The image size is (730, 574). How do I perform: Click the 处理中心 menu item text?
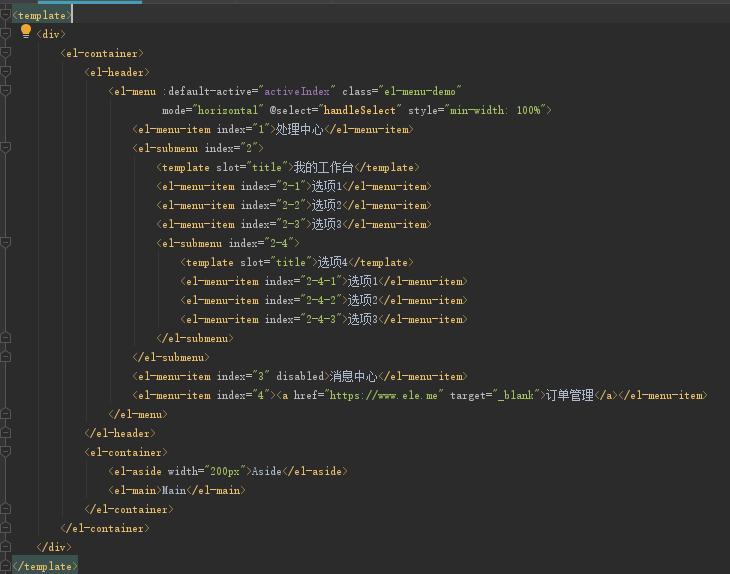(x=299, y=129)
